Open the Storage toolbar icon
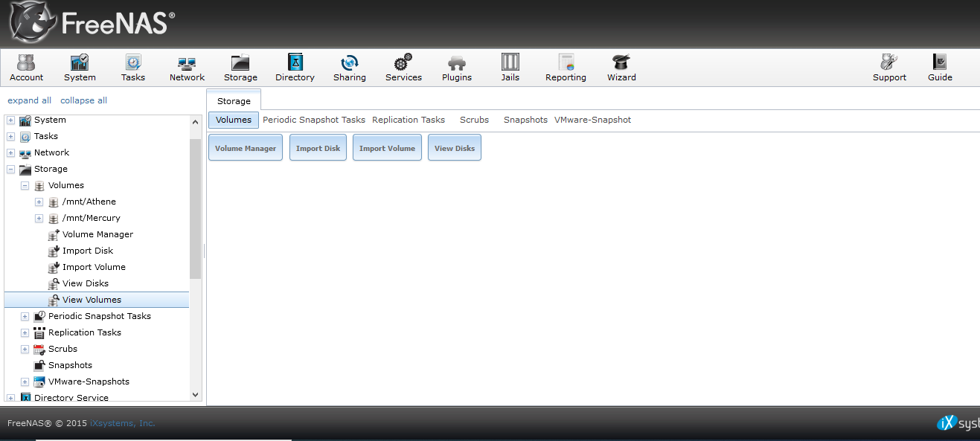This screenshot has width=980, height=441. pyautogui.click(x=240, y=67)
